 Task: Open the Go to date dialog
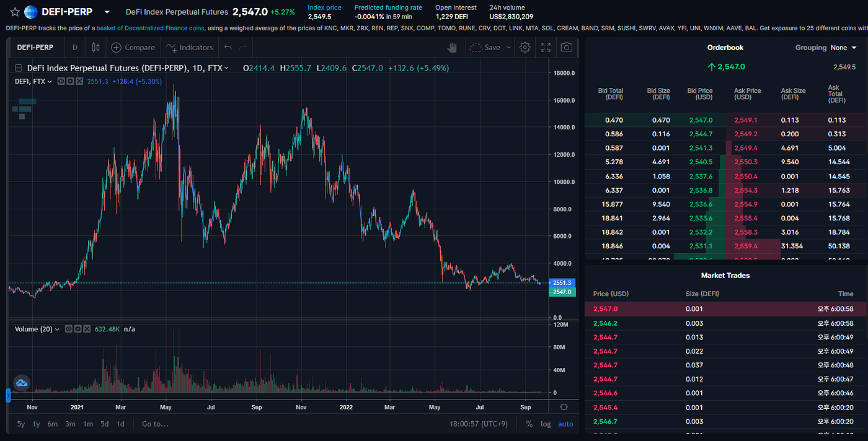(155, 424)
